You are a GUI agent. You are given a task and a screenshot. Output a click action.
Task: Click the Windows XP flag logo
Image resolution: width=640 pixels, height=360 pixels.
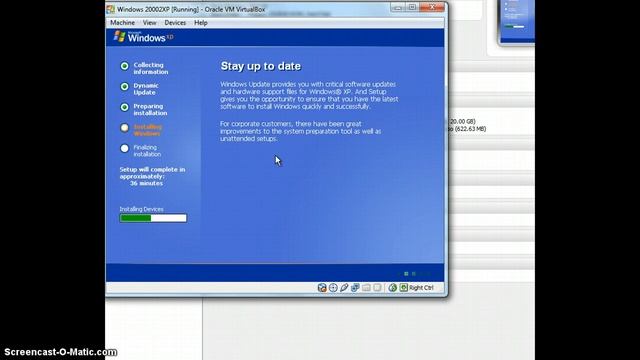(x=119, y=37)
